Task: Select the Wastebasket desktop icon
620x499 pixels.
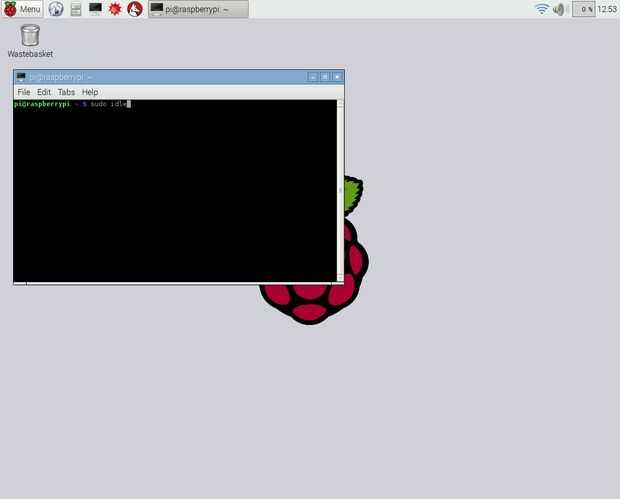Action: (x=30, y=41)
